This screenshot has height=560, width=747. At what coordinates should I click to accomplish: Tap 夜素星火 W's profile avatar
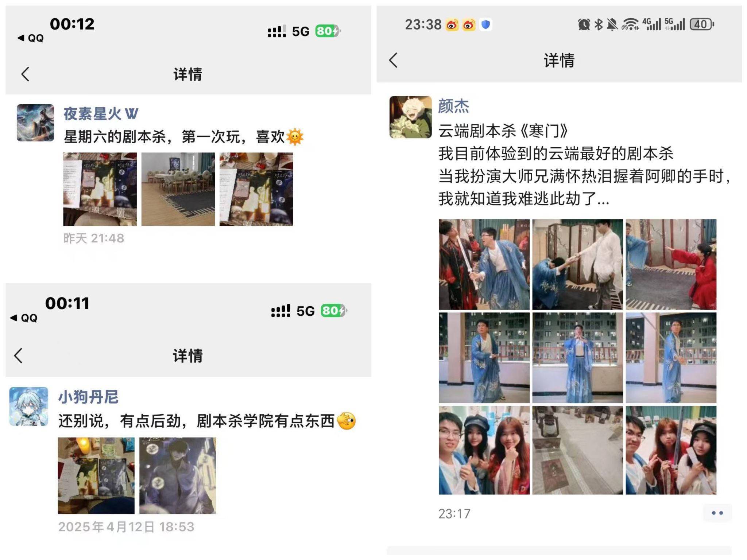click(x=35, y=123)
